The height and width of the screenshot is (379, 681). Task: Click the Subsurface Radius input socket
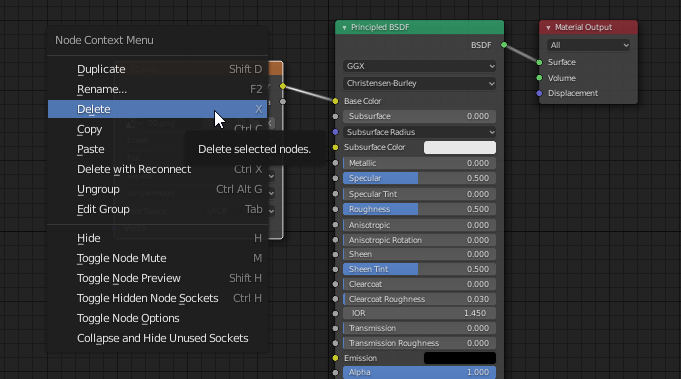click(x=335, y=132)
